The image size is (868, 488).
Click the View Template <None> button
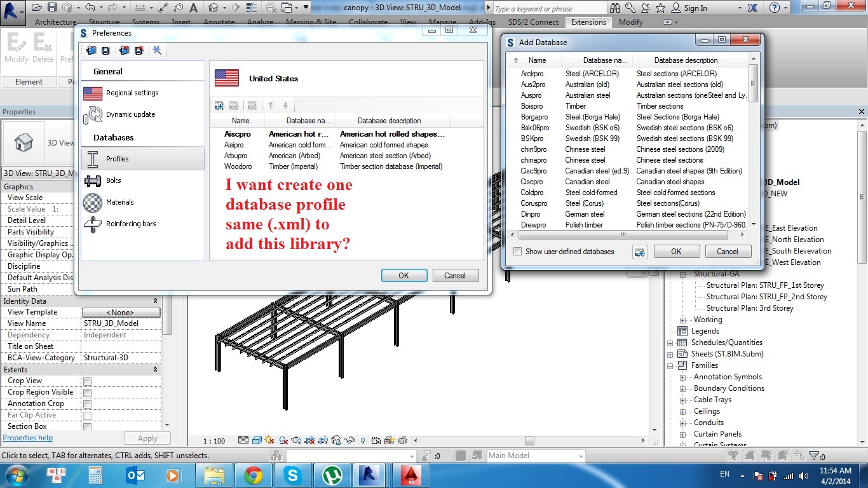click(x=121, y=312)
